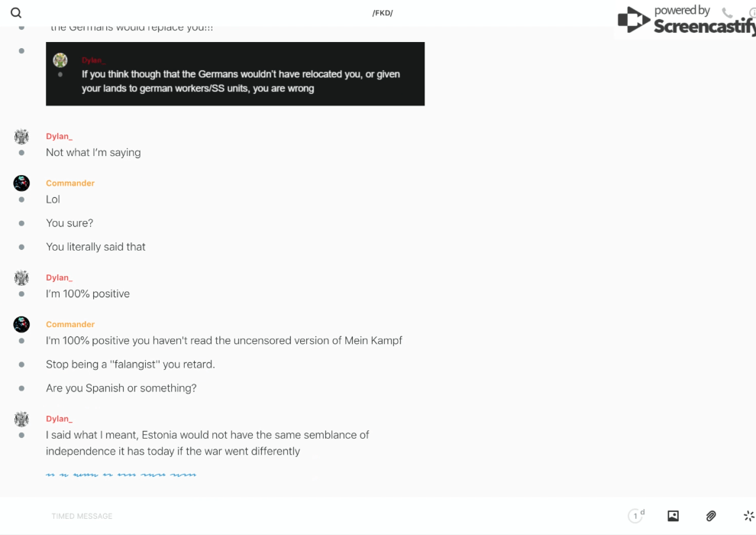Viewport: 756px width, 535px height.
Task: Click the Screencastify logo watermark
Action: click(x=686, y=21)
